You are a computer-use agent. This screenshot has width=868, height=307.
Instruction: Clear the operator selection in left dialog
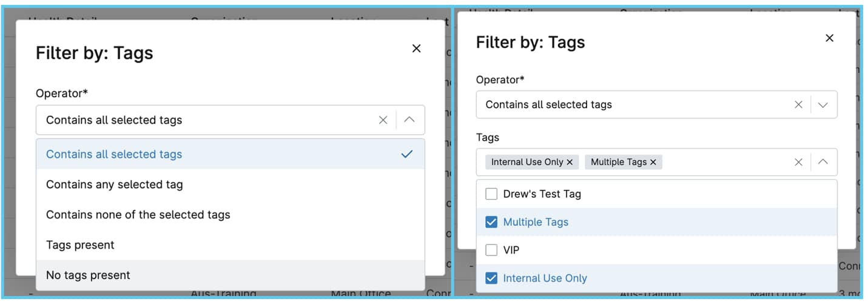tap(383, 120)
